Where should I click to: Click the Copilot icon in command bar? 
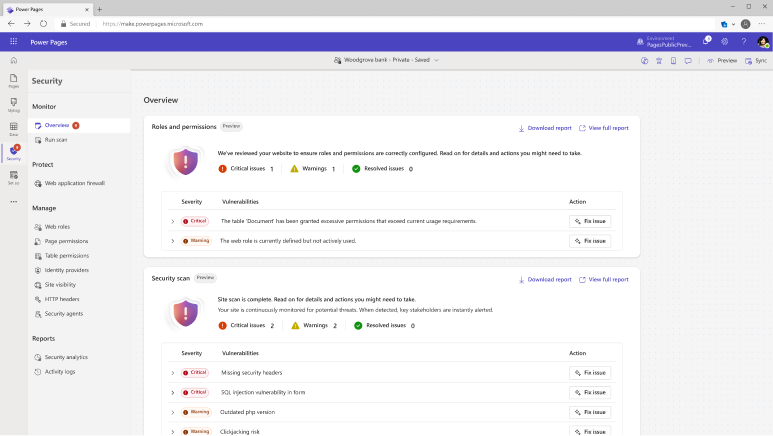point(644,61)
